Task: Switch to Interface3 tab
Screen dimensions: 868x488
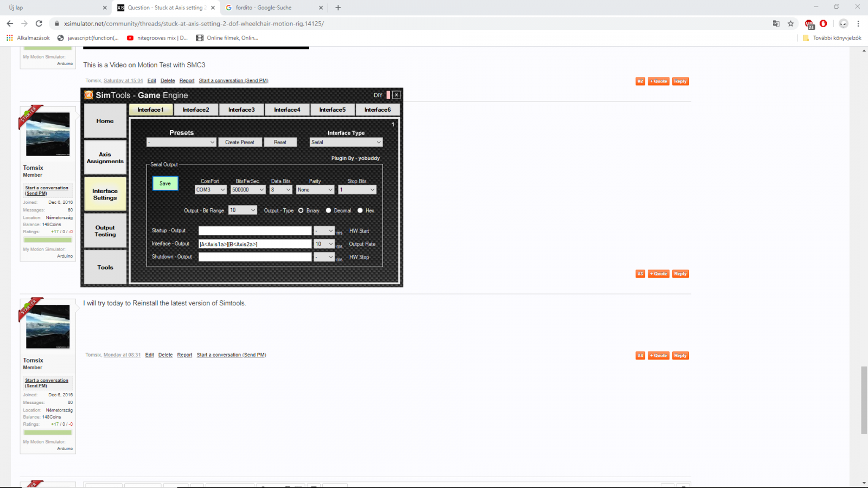Action: click(241, 110)
